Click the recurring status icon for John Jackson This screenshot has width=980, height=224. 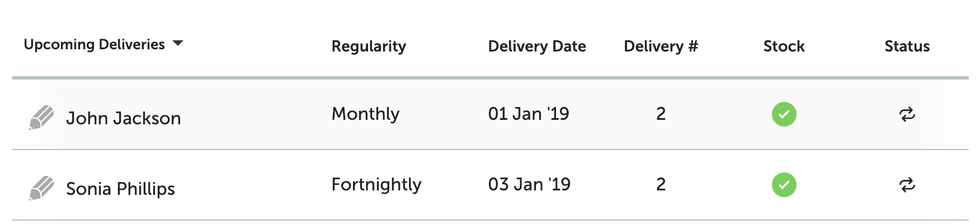[x=907, y=114]
